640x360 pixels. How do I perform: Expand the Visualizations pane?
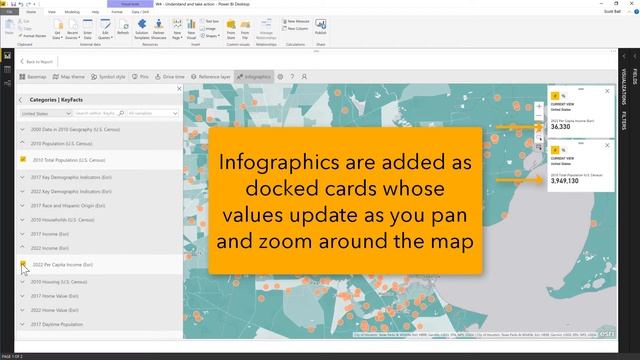pos(624,86)
